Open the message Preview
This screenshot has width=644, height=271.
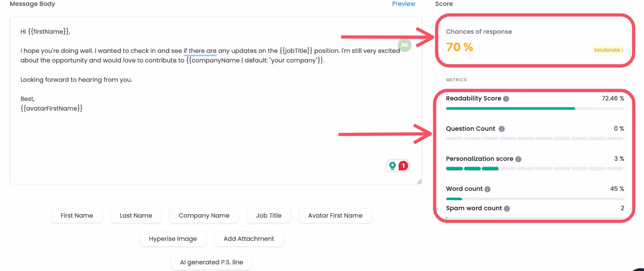(x=403, y=3)
